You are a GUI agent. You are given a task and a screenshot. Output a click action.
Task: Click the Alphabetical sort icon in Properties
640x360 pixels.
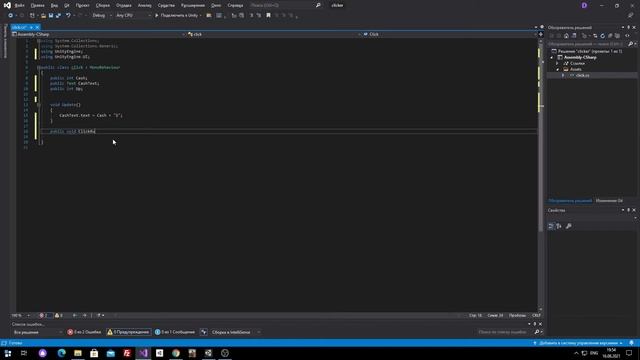[559, 226]
